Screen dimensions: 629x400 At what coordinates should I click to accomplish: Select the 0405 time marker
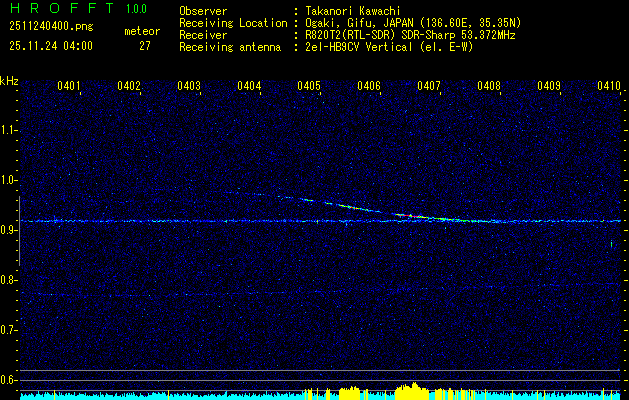pyautogui.click(x=309, y=87)
